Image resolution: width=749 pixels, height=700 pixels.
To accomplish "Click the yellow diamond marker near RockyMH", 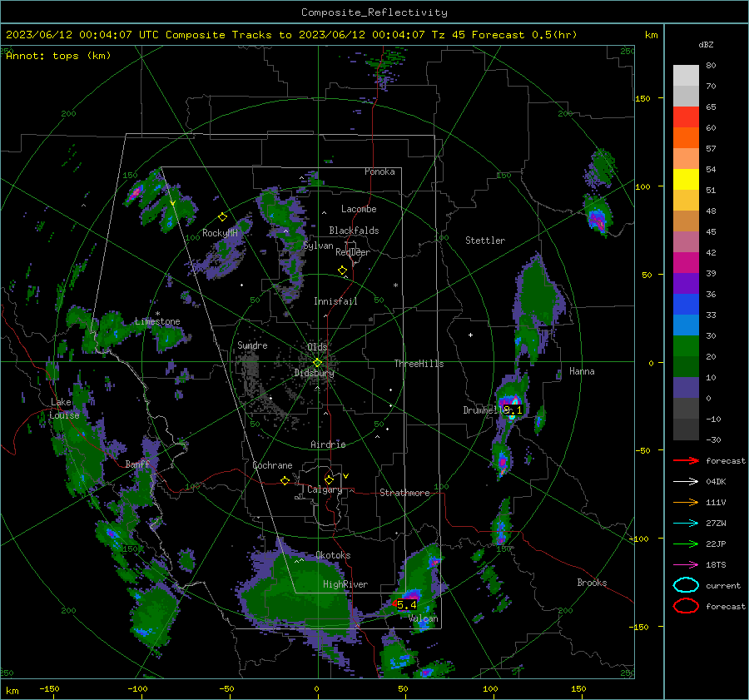I will point(222,217).
